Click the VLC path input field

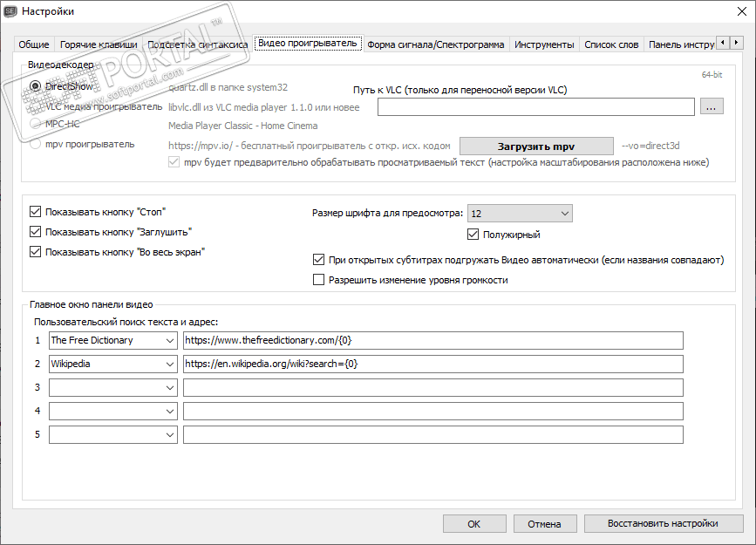pyautogui.click(x=536, y=106)
